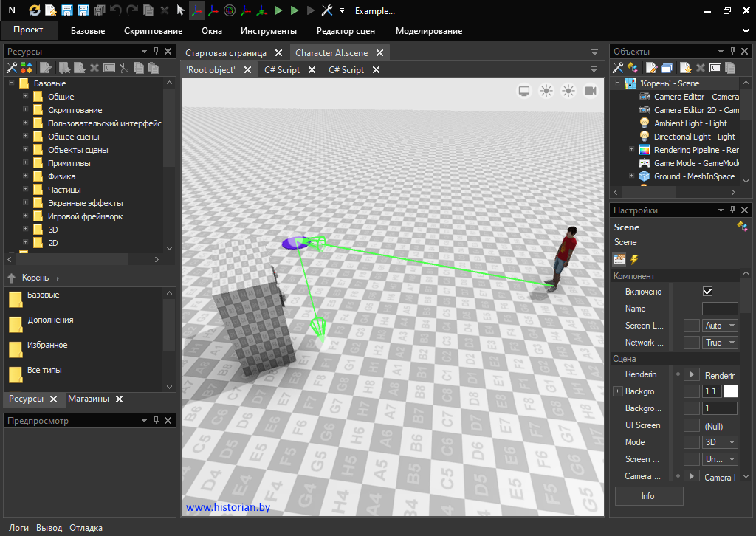Click the Info button
Screen dimensions: 756x536
tap(648, 496)
